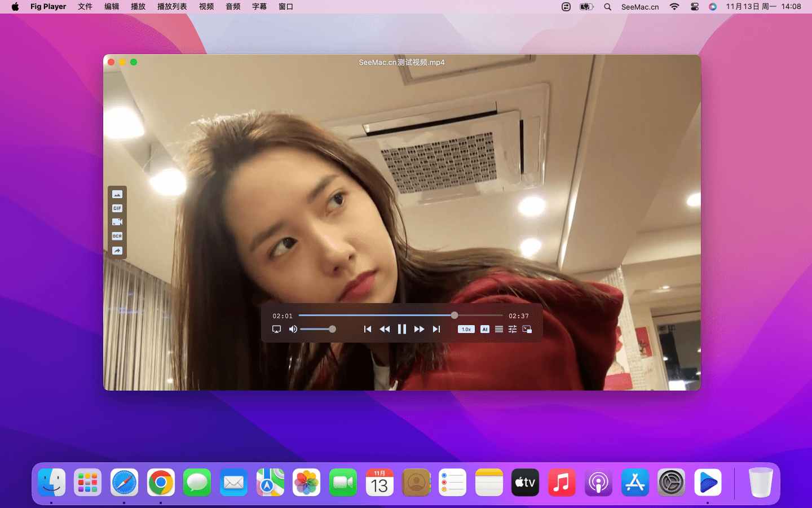Viewport: 812px width, 508px height.
Task: Open the 播放列表 menu
Action: click(x=172, y=7)
